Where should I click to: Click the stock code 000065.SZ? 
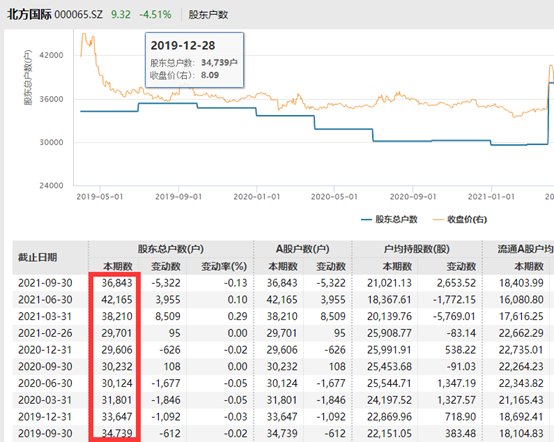(78, 14)
